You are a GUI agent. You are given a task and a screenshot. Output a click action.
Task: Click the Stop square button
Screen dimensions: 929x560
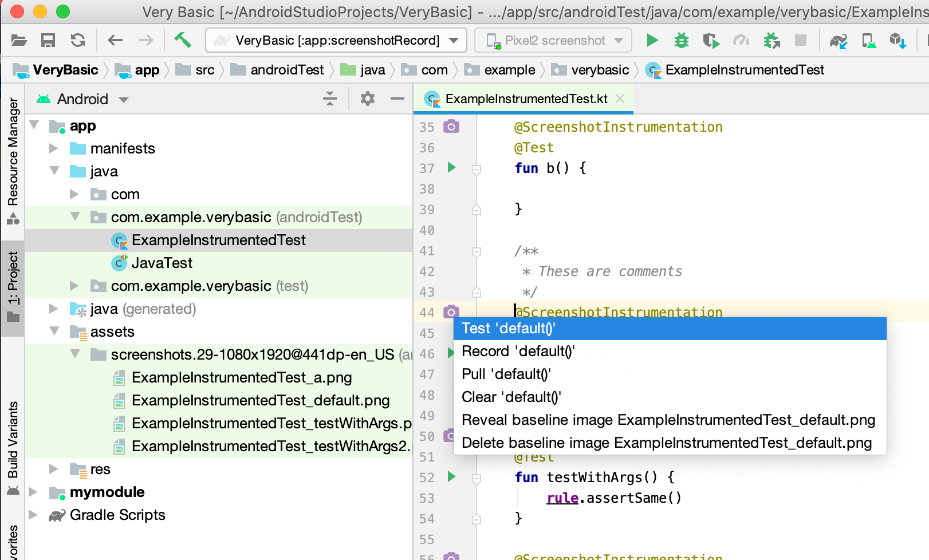point(801,40)
